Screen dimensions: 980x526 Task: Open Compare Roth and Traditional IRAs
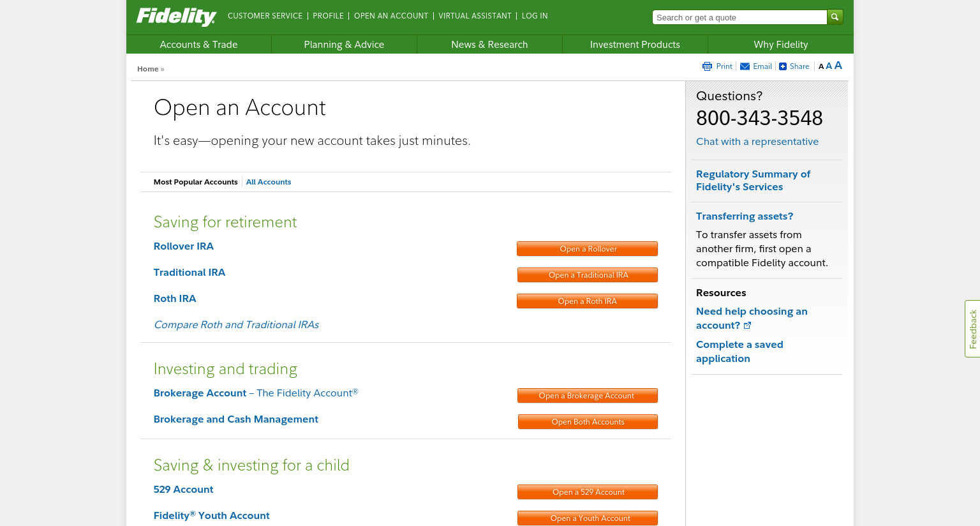pyautogui.click(x=236, y=325)
